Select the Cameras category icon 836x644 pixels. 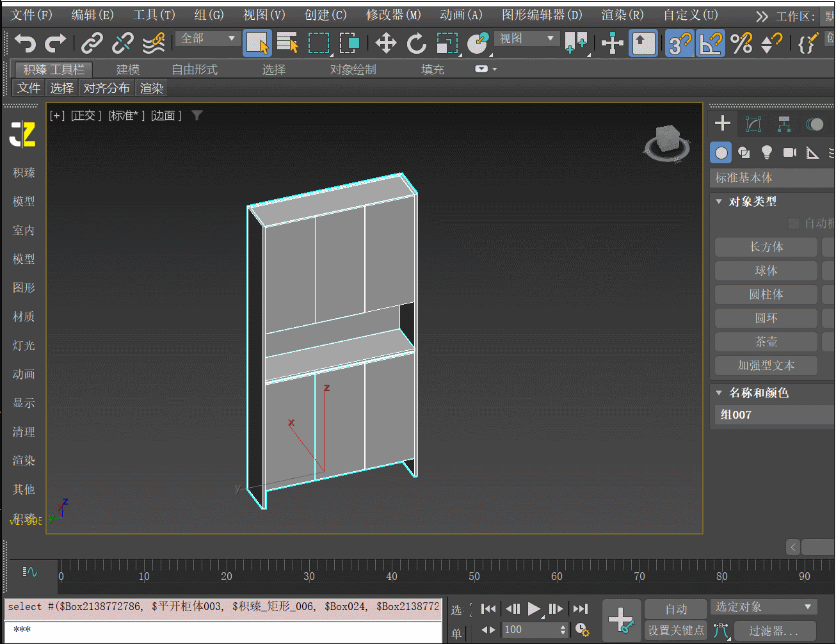[790, 152]
